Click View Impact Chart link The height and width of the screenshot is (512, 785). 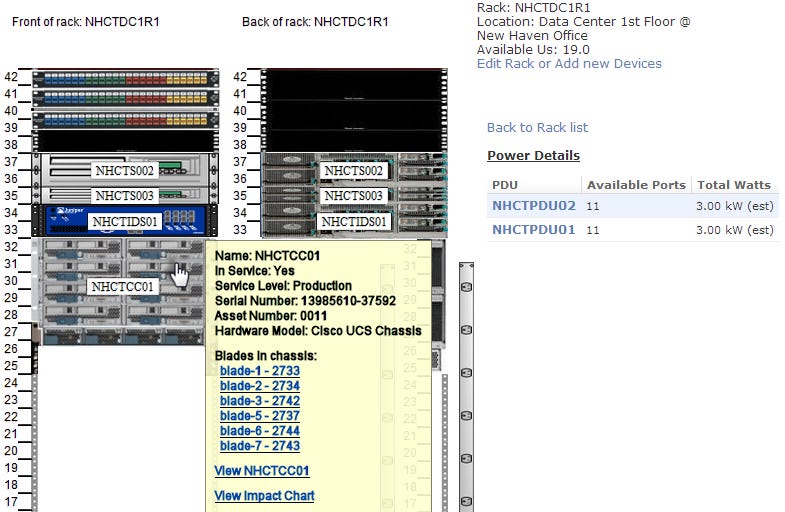coord(264,496)
